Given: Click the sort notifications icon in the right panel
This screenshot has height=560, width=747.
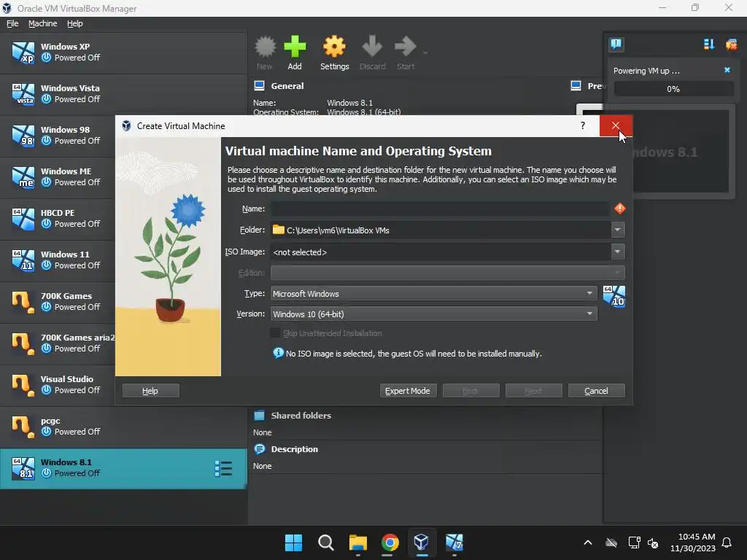Looking at the screenshot, I should coord(709,44).
